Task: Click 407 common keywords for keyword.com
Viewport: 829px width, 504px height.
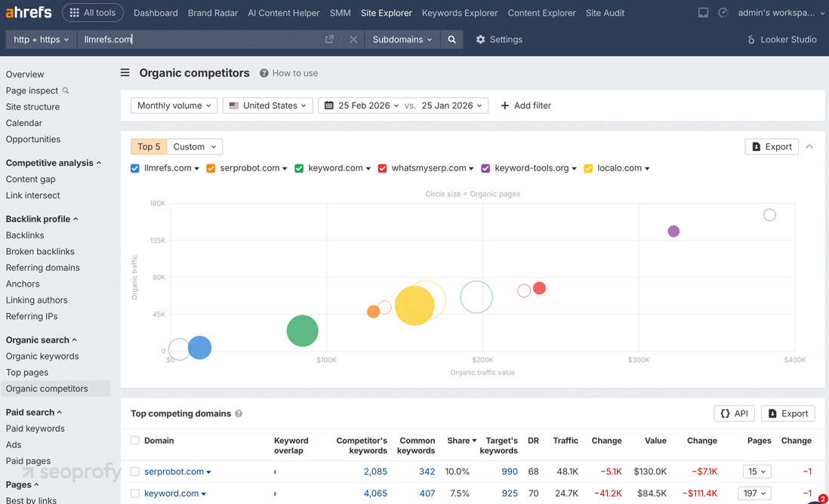Action: click(427, 493)
